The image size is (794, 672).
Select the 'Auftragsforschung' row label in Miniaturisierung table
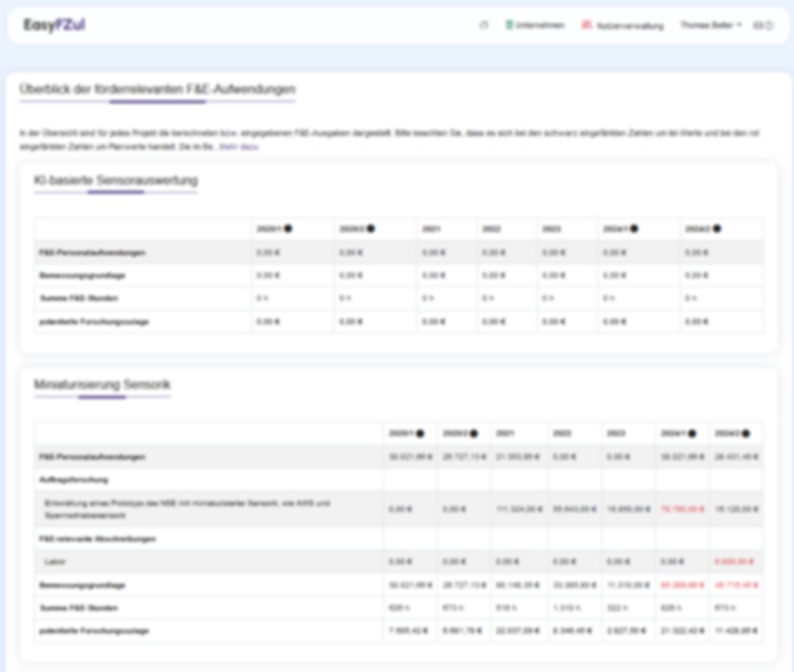[74, 480]
